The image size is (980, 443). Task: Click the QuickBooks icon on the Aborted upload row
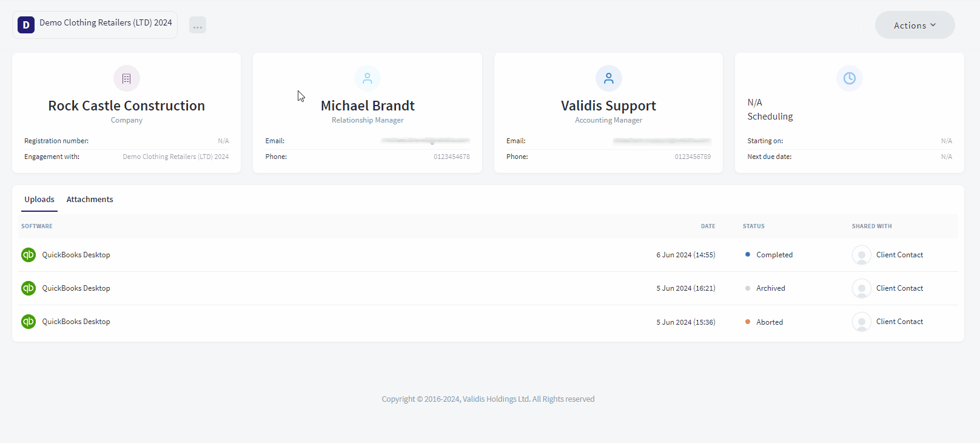pos(29,322)
